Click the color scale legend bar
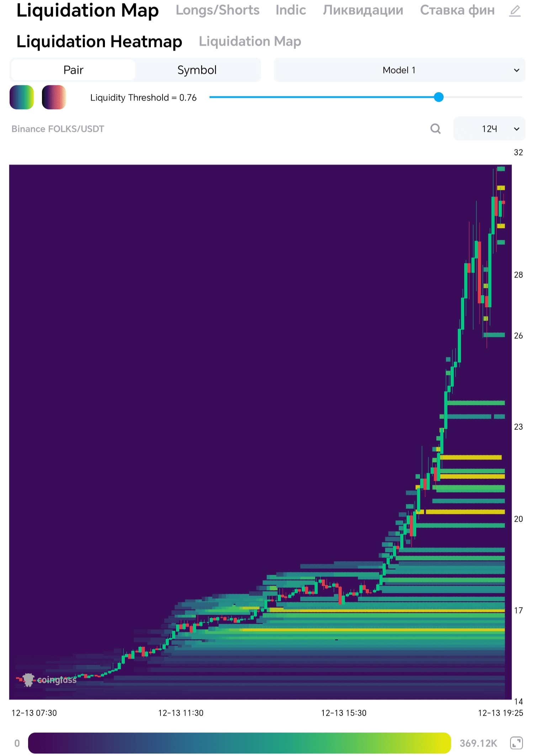This screenshot has width=535, height=756. coord(239,743)
